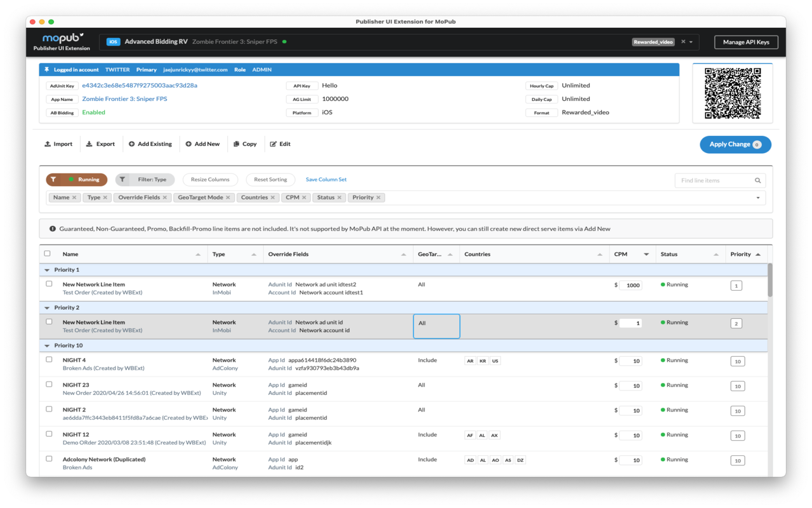Open Zombie Frontier 3: Sniper FPS app link
Image resolution: width=812 pixels, height=508 pixels.
click(x=124, y=99)
